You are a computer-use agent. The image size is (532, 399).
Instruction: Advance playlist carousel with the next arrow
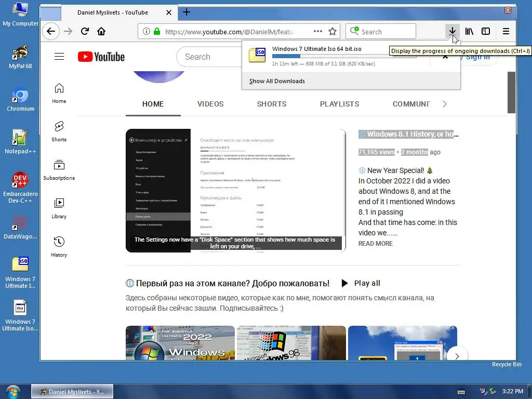457,356
